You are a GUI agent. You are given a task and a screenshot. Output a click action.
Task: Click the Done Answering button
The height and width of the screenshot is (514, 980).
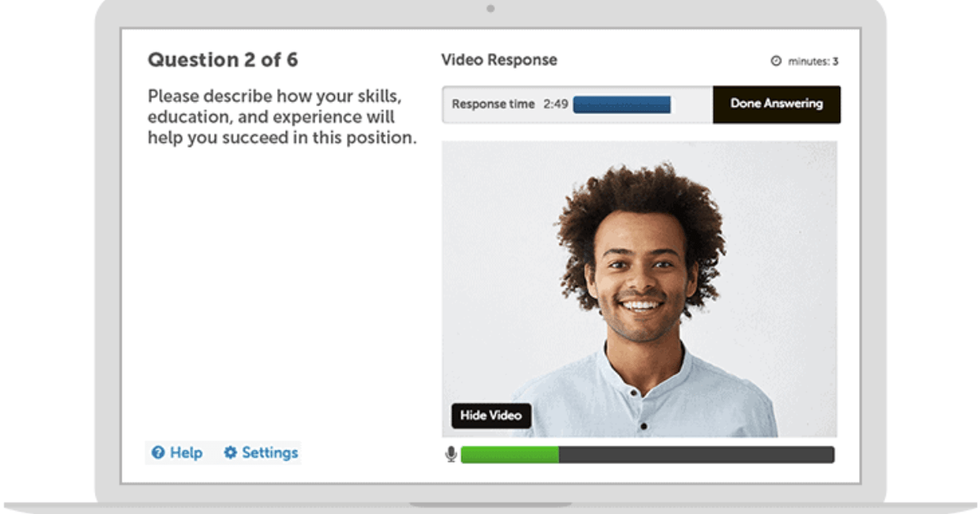tap(777, 104)
